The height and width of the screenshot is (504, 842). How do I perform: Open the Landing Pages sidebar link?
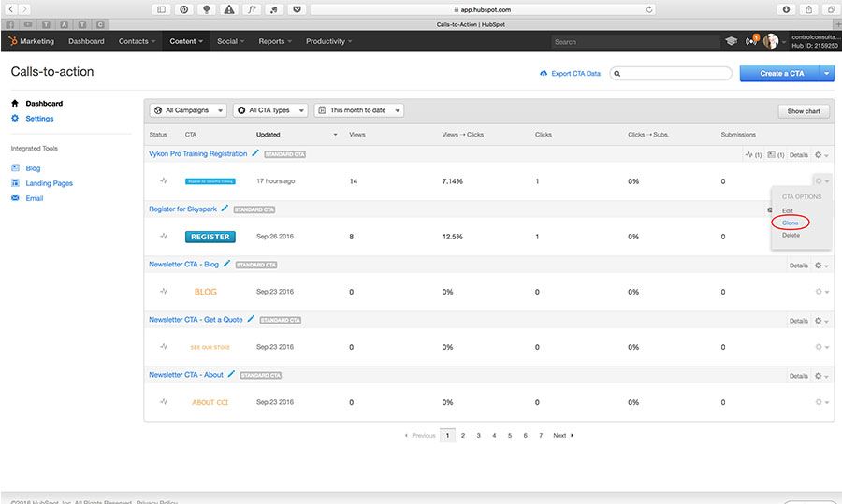49,183
